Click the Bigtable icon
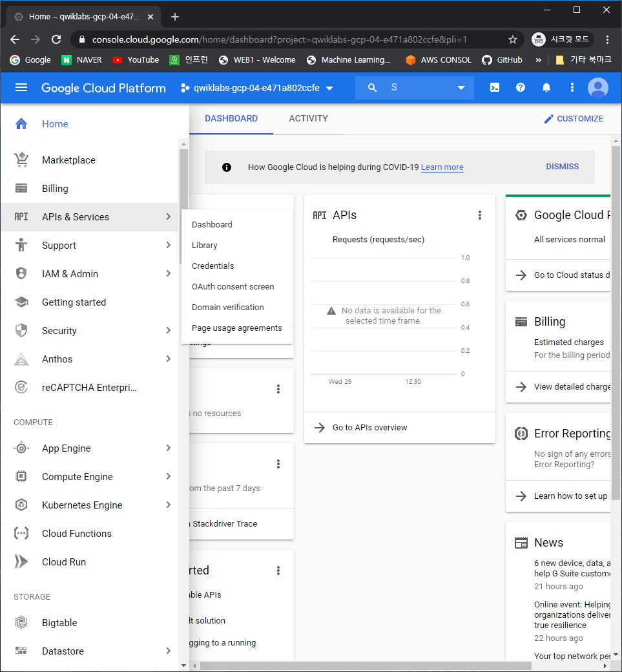The image size is (622, 672). click(x=21, y=622)
